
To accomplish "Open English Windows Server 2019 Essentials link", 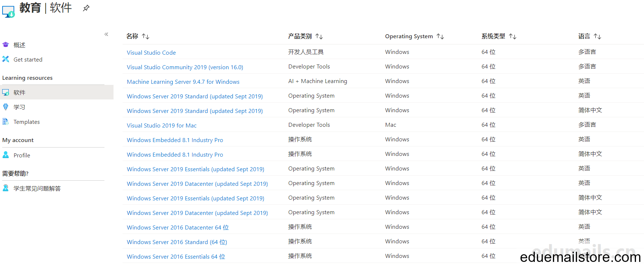I will coord(195,169).
